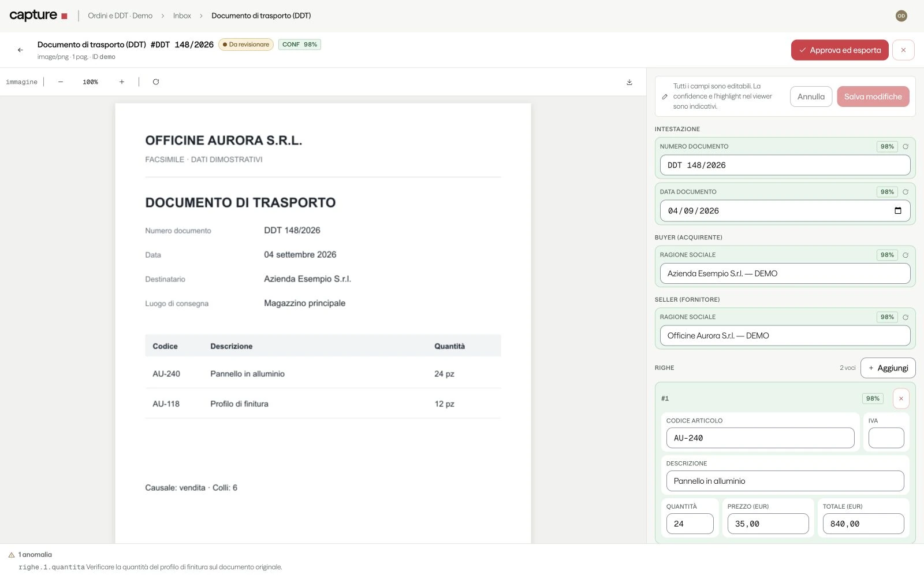Go back using the left arrow icon
Screen dimensions: 924x578
coord(20,50)
